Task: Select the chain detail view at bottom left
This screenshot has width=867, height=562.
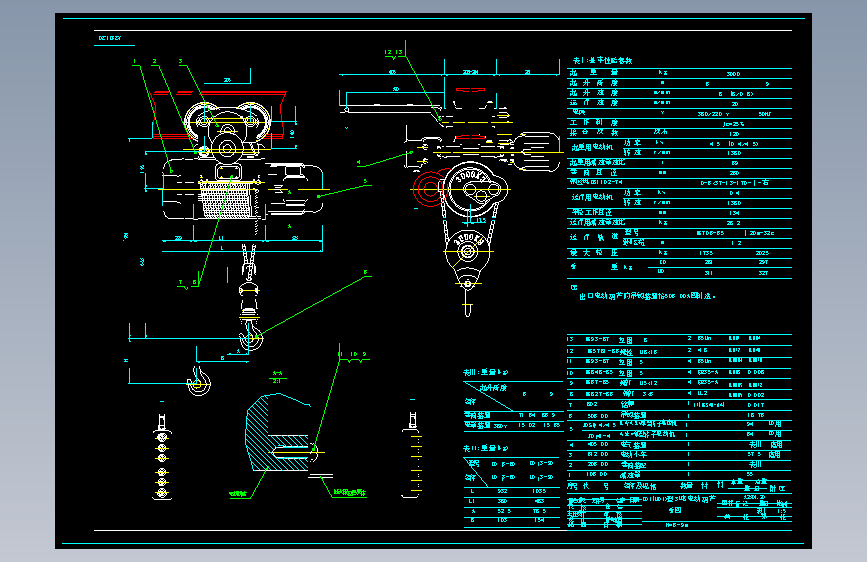Action: (x=162, y=457)
